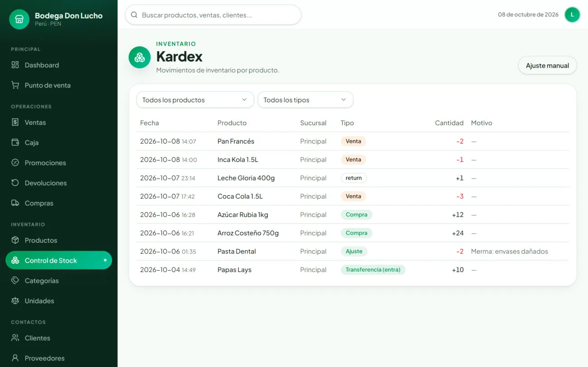The height and width of the screenshot is (367, 588).
Task: Open the Todos los tipos dropdown
Action: pos(305,100)
